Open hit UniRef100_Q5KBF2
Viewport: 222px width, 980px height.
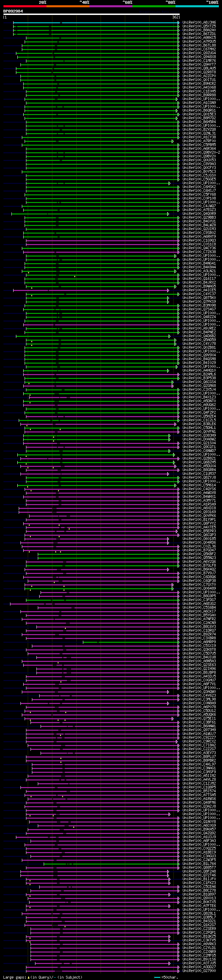click(x=199, y=554)
